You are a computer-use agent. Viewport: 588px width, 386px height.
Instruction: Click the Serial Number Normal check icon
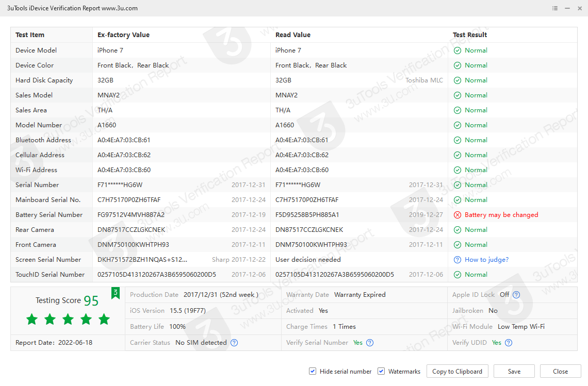[x=457, y=185]
